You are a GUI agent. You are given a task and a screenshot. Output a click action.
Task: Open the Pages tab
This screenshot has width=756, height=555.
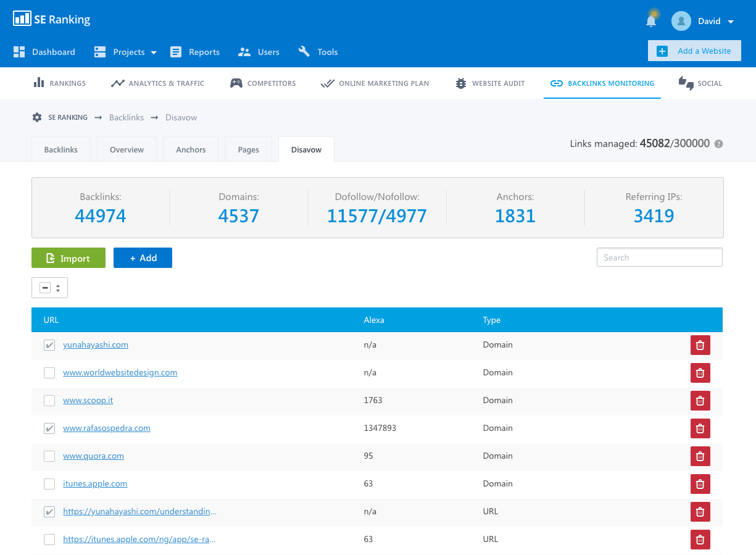click(248, 149)
